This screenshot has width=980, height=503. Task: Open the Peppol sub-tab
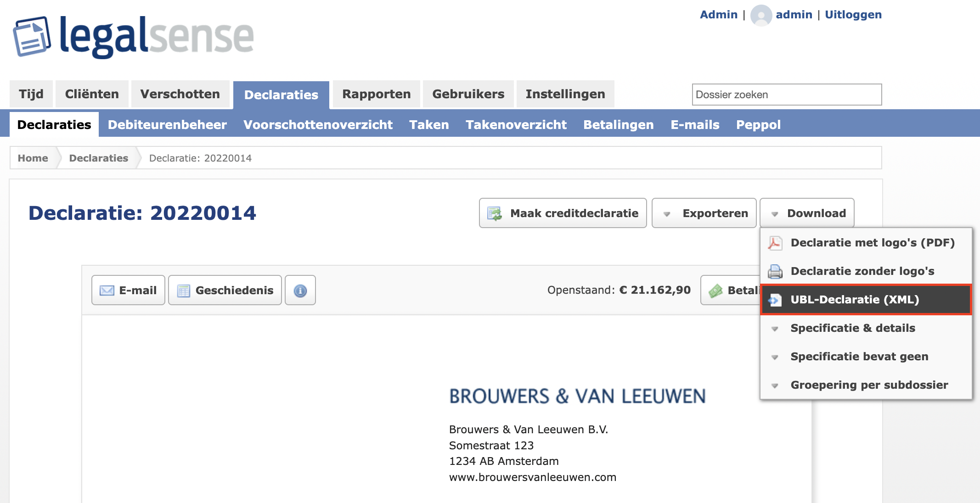758,125
